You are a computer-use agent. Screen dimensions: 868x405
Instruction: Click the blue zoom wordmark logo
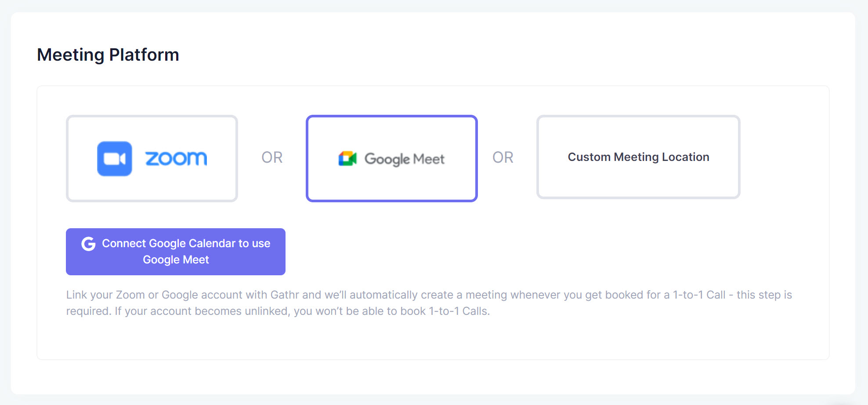click(x=176, y=158)
